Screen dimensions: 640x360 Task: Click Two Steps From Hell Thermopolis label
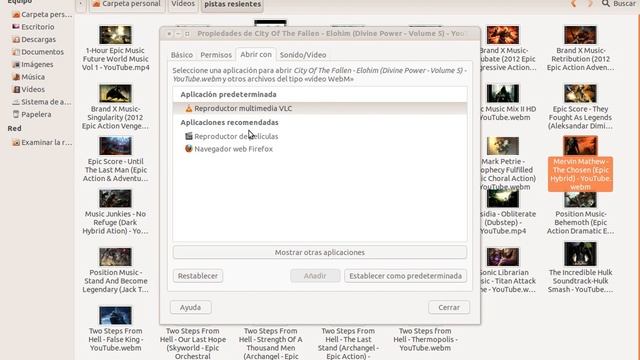[x=425, y=339]
